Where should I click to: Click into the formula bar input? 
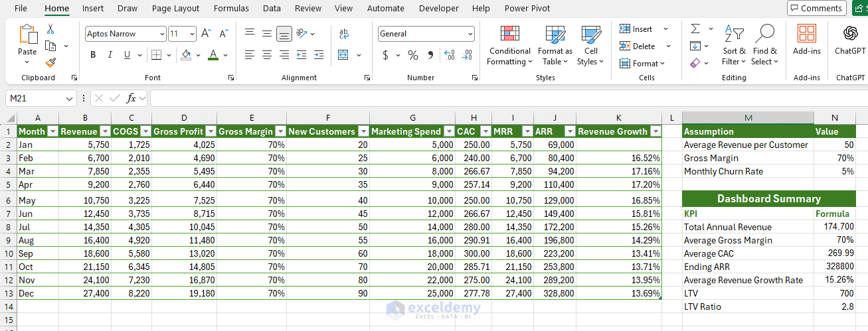pos(508,98)
